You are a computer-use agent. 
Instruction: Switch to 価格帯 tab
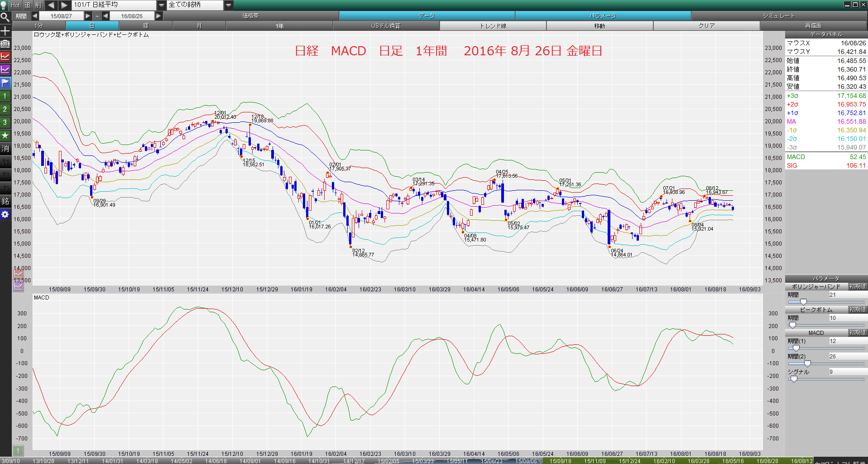251,16
